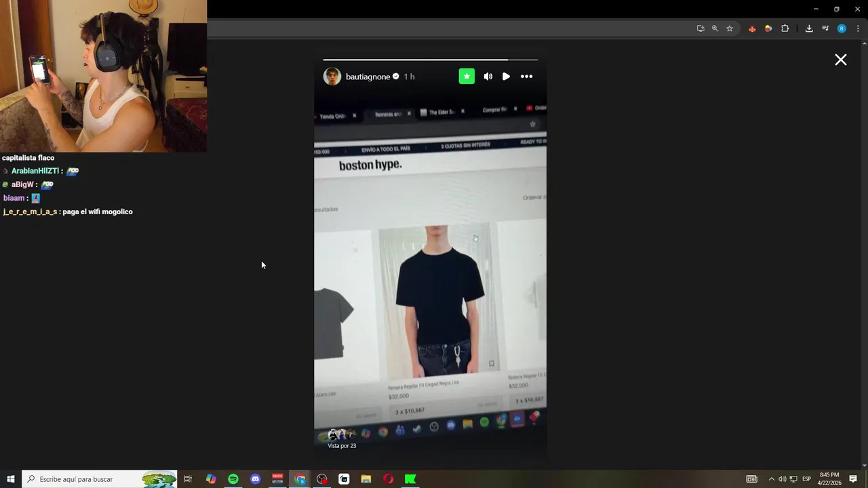Viewport: 868px width, 488px height.
Task: Open the Chrome three-dot menu
Action: (858, 28)
